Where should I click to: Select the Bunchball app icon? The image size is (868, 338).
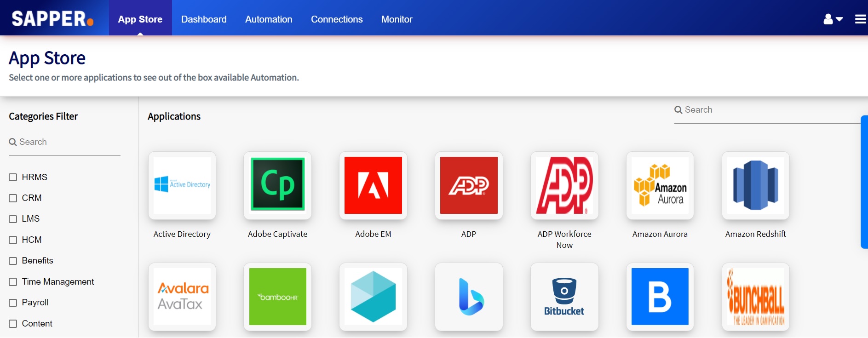pos(756,297)
